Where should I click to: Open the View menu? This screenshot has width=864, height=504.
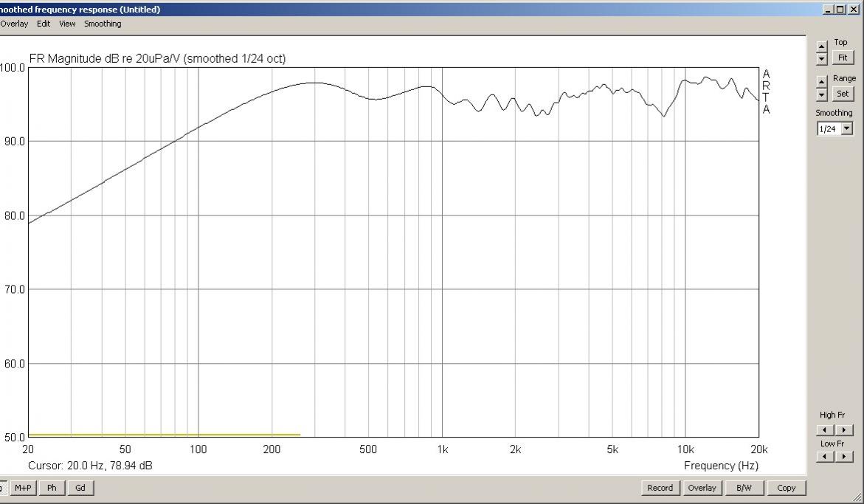67,24
